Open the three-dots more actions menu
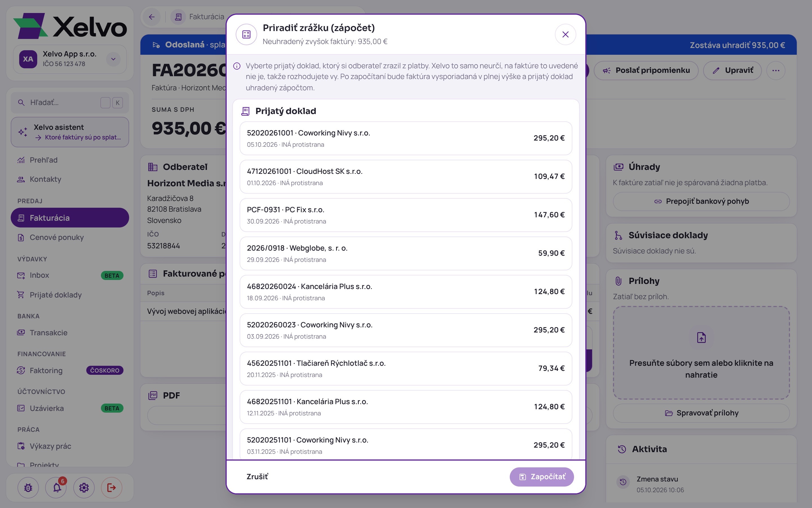This screenshot has height=508, width=812. click(x=776, y=71)
